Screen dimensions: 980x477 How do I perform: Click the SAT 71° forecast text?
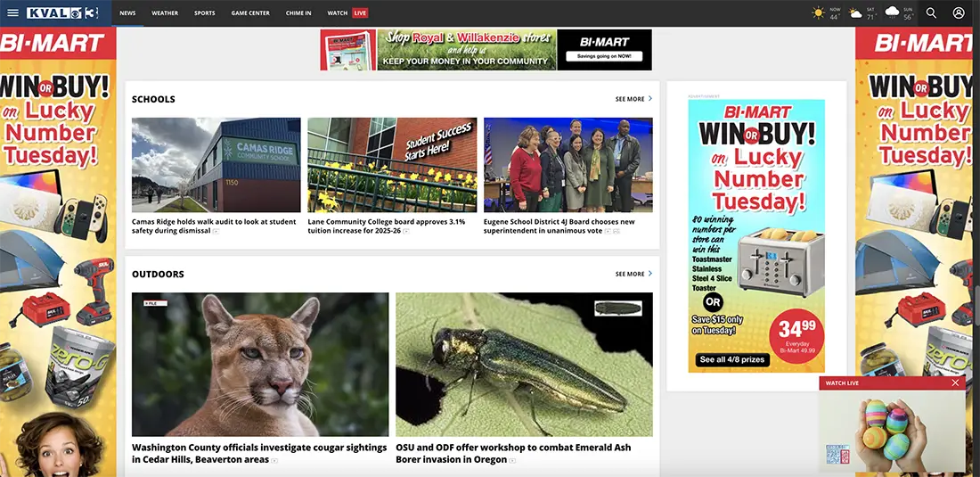coord(870,13)
